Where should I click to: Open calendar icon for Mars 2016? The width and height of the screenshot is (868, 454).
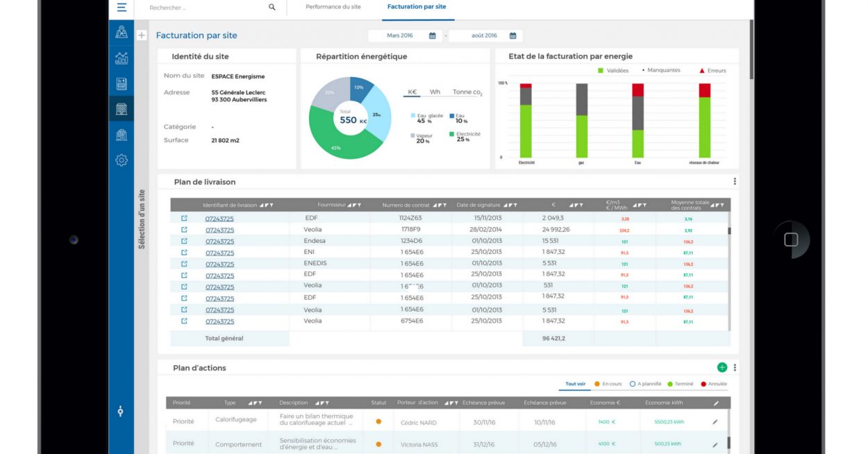coord(432,35)
